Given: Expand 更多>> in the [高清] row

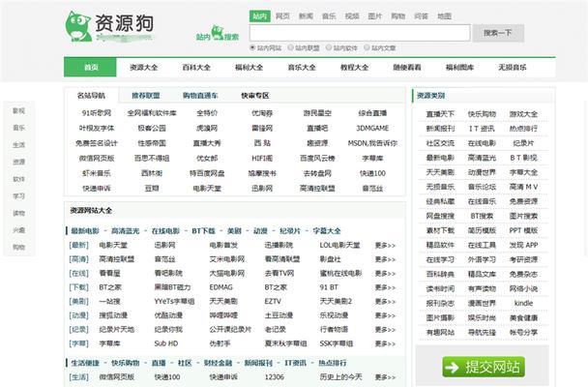Looking at the screenshot, I should [x=385, y=259].
